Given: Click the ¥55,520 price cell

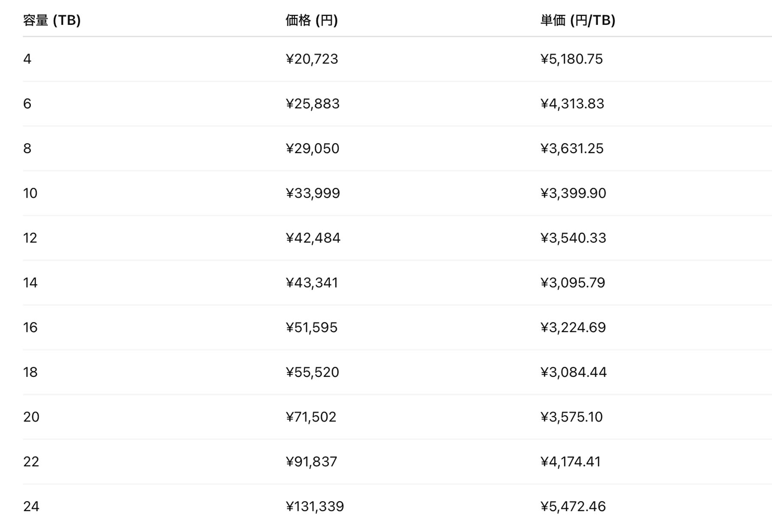Looking at the screenshot, I should [313, 372].
